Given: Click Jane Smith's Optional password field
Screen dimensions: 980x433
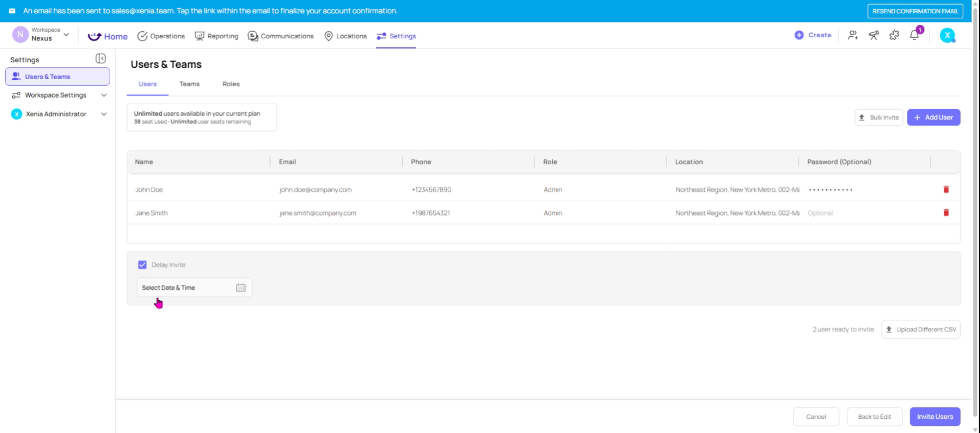Looking at the screenshot, I should pos(820,213).
